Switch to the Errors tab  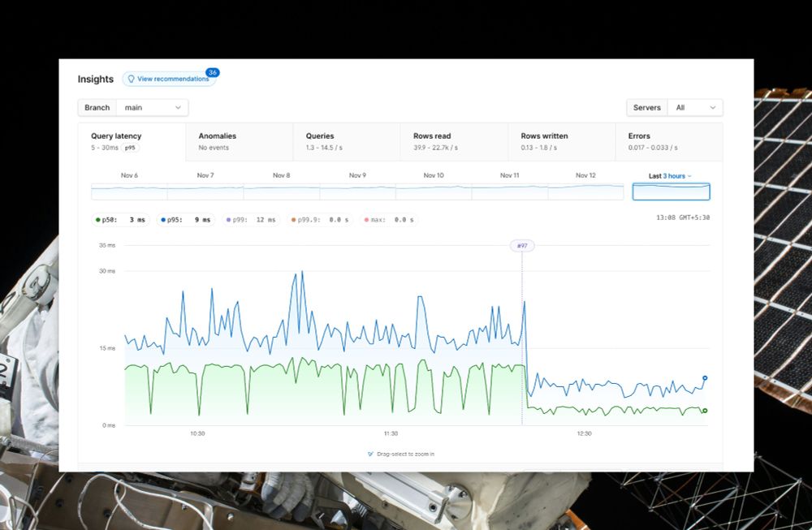point(669,142)
